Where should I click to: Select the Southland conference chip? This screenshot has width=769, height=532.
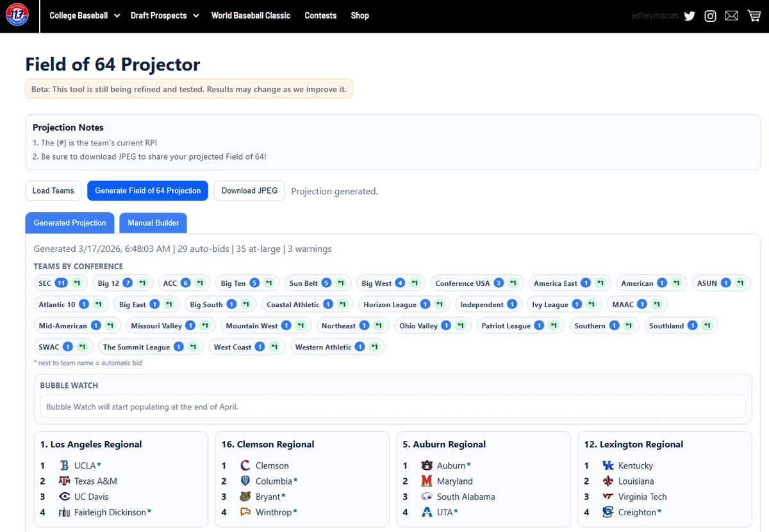pos(681,326)
